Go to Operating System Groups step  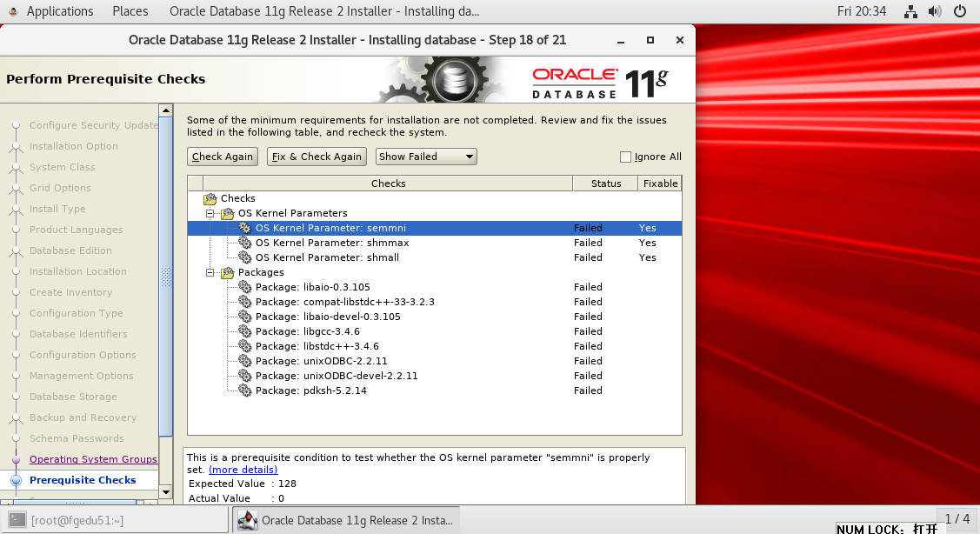(93, 459)
